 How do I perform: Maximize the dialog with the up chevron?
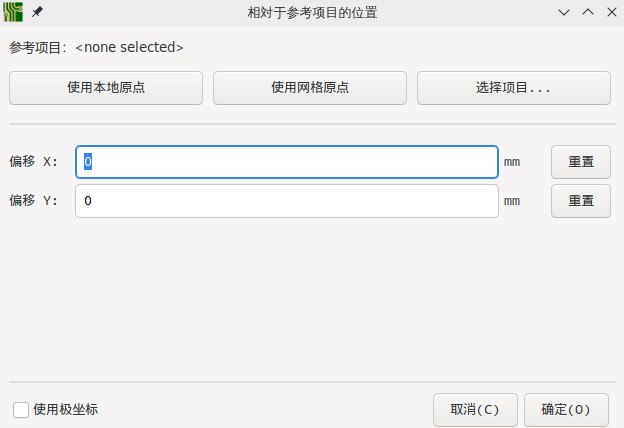point(588,12)
